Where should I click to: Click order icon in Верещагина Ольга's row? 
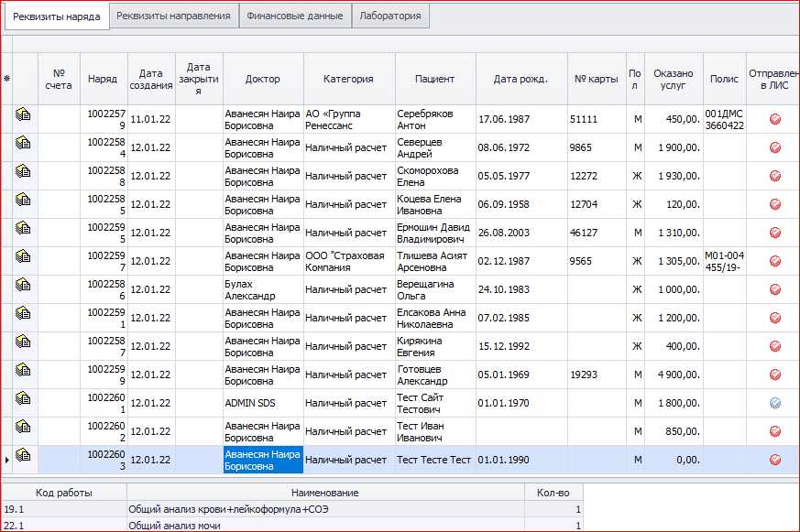(x=23, y=289)
